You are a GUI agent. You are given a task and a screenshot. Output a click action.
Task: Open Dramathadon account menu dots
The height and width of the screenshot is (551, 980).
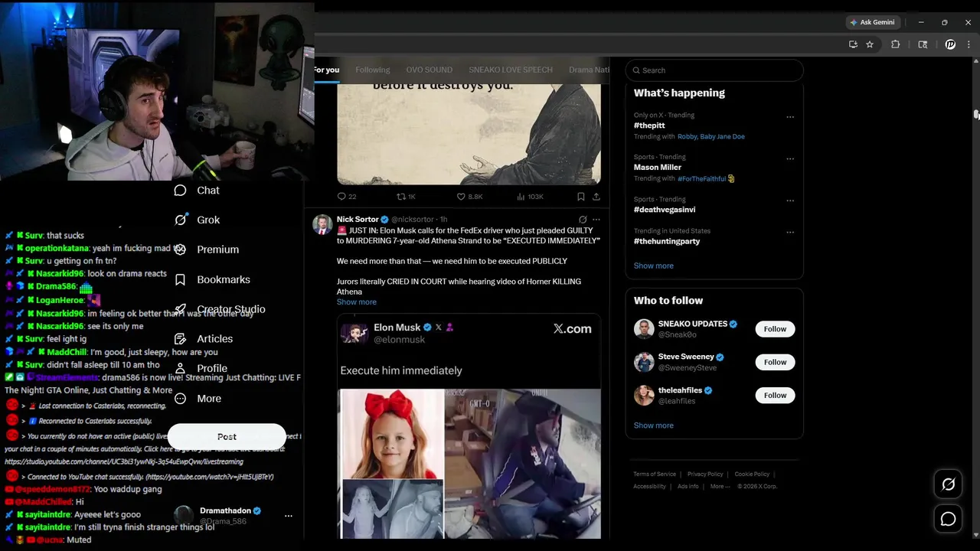point(289,516)
